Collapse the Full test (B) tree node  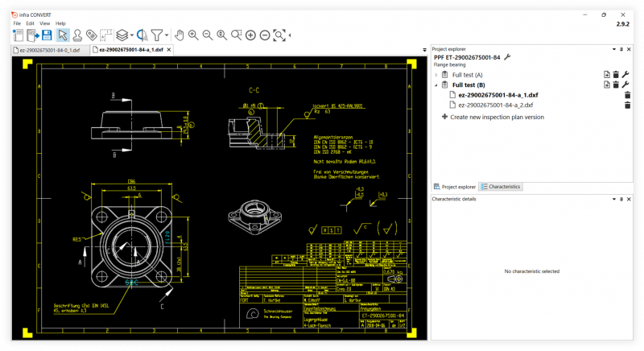[x=436, y=85]
